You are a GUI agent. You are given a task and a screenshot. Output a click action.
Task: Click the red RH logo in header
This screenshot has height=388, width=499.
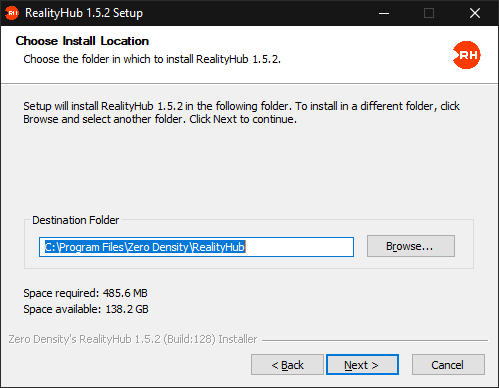point(467,55)
